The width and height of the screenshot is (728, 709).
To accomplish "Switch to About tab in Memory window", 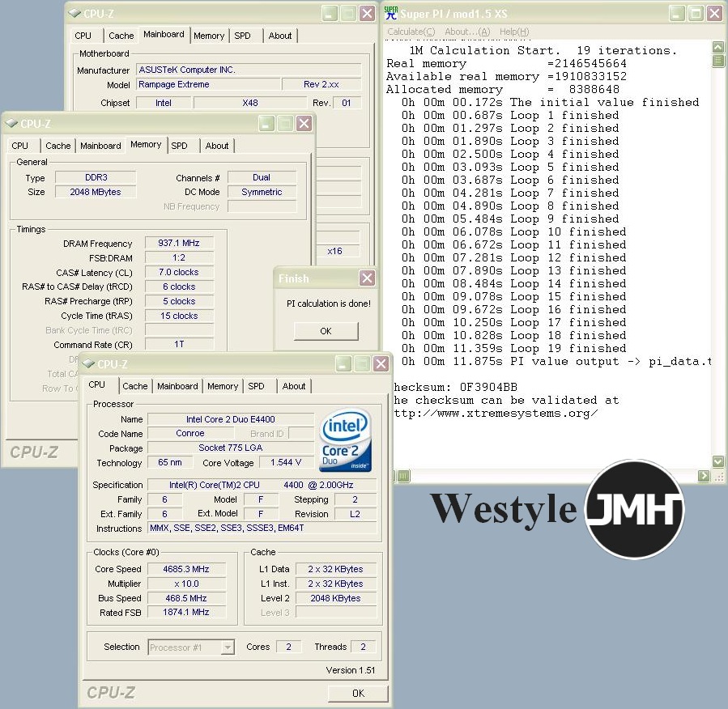I will [217, 146].
